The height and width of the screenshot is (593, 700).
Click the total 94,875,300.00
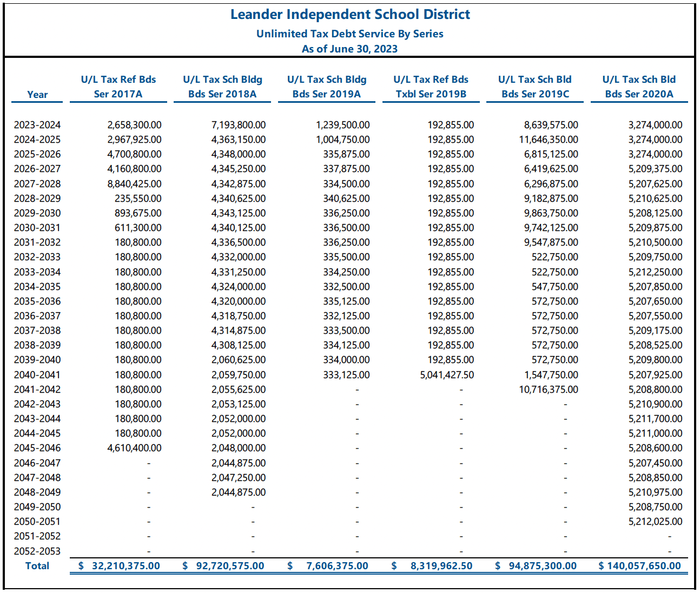click(543, 566)
